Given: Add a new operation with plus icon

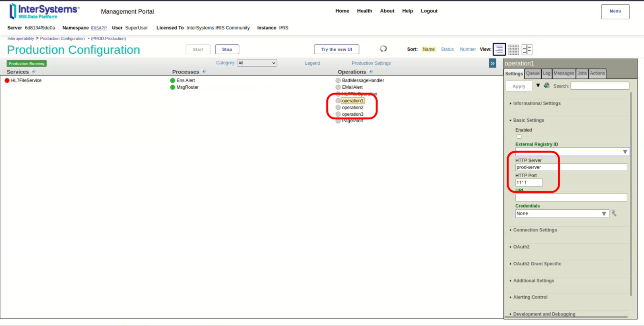Looking at the screenshot, I should point(371,72).
